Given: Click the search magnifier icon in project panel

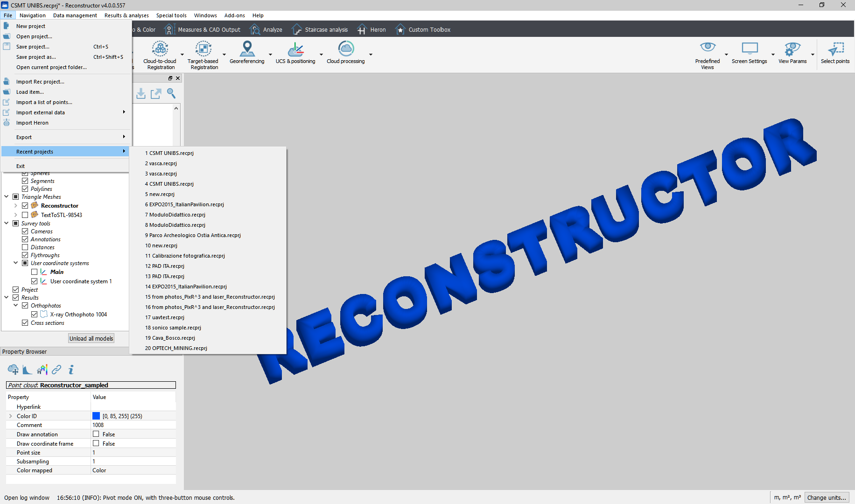Looking at the screenshot, I should pyautogui.click(x=171, y=94).
